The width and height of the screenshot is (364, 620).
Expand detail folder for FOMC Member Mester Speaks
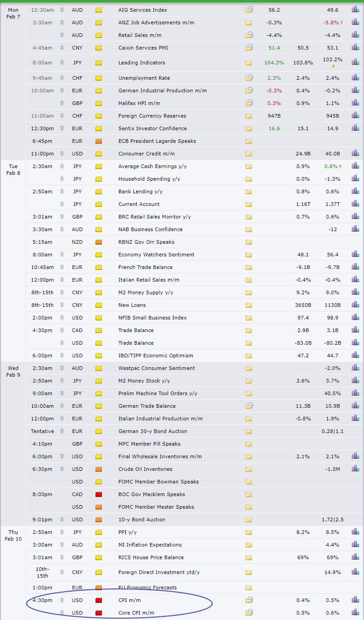(x=249, y=507)
